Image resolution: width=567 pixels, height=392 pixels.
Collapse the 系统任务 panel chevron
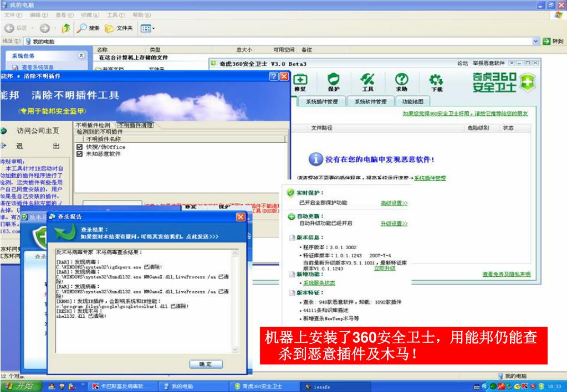[81, 55]
